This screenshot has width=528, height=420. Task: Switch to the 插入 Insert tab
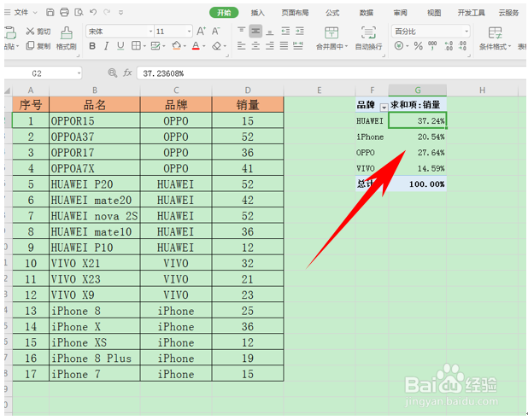pos(258,13)
